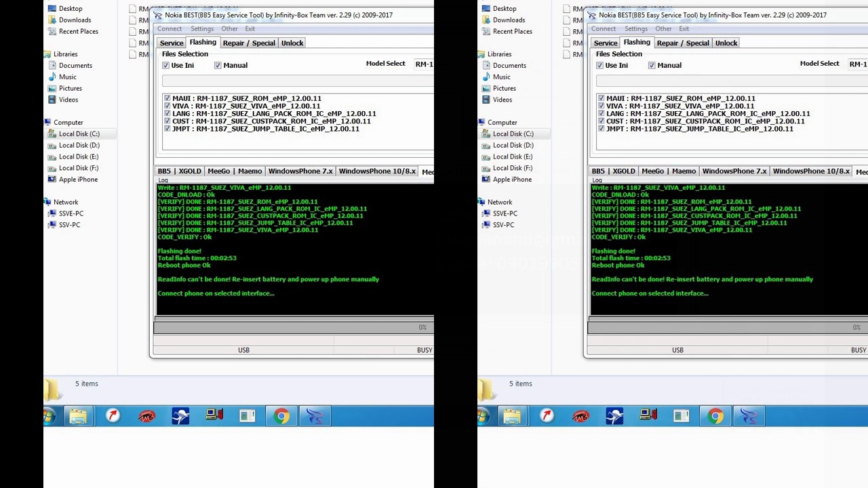Untick the JMPT file checkbox in right window
The height and width of the screenshot is (488, 868).
coord(601,129)
